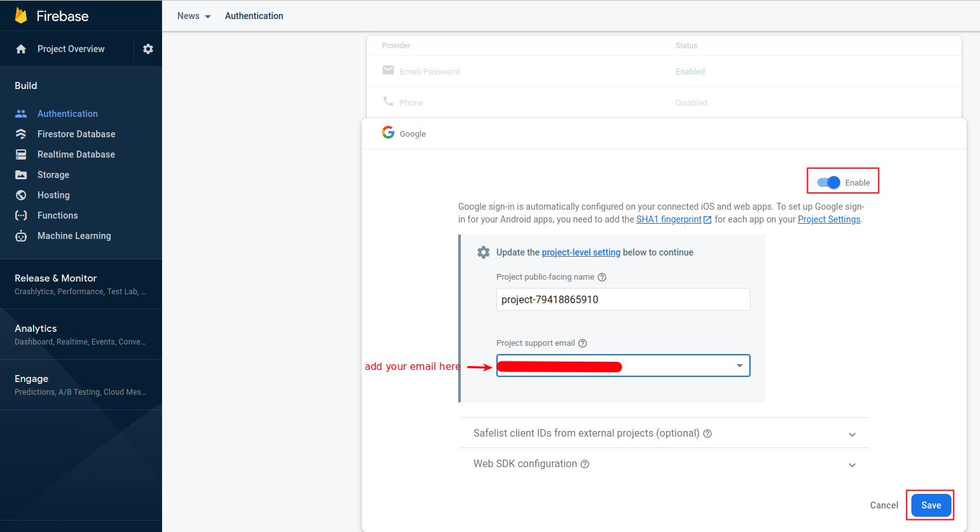Open project settings via the gear icon
980x532 pixels.
tap(147, 48)
